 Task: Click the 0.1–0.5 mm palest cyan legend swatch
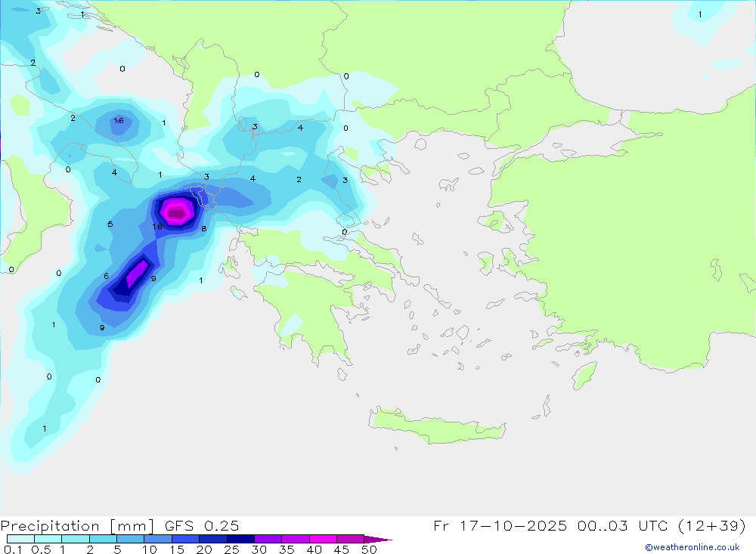point(20,539)
